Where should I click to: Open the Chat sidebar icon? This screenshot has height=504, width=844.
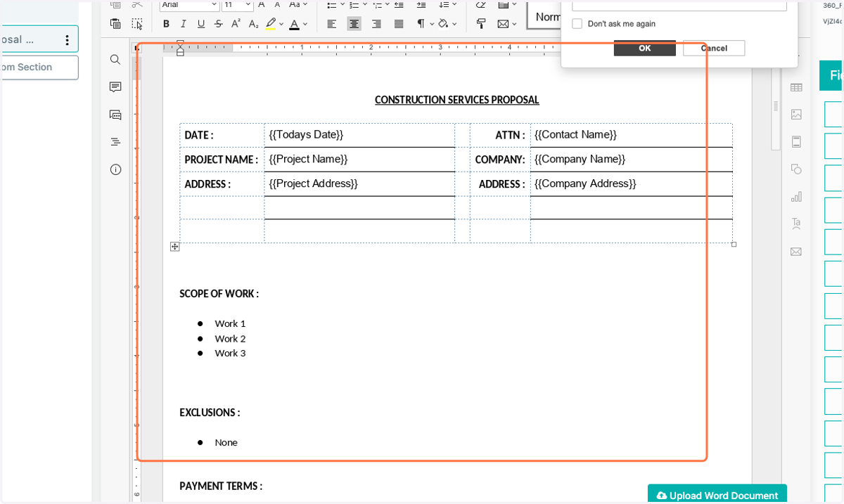click(115, 115)
